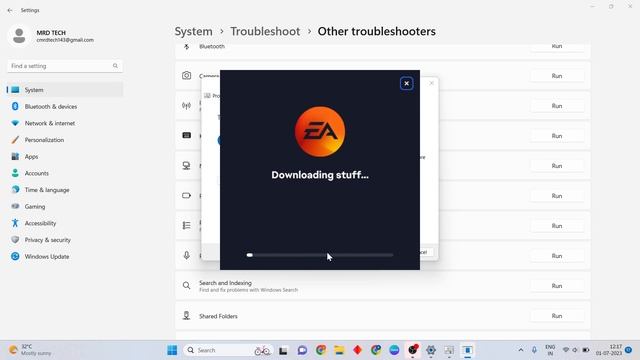
Task: Click the microphone icon in the system tray
Action: pos(534,350)
